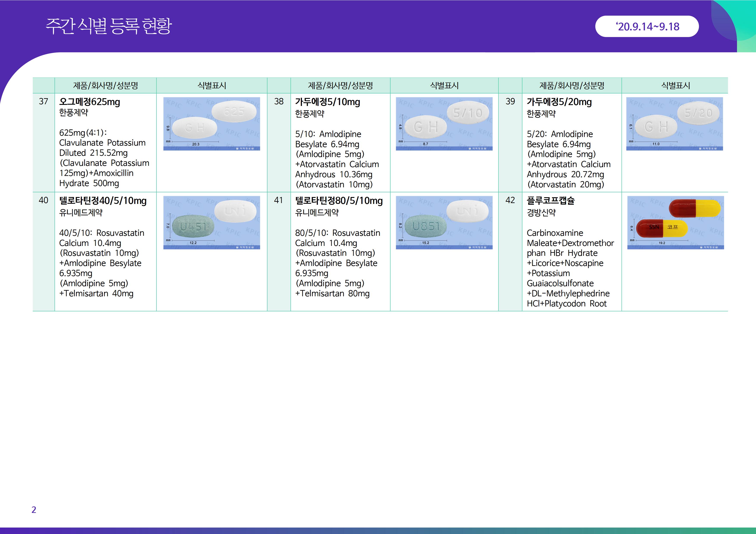Click the 오그메정625mg pill image
The height and width of the screenshot is (534, 756).
click(x=211, y=124)
